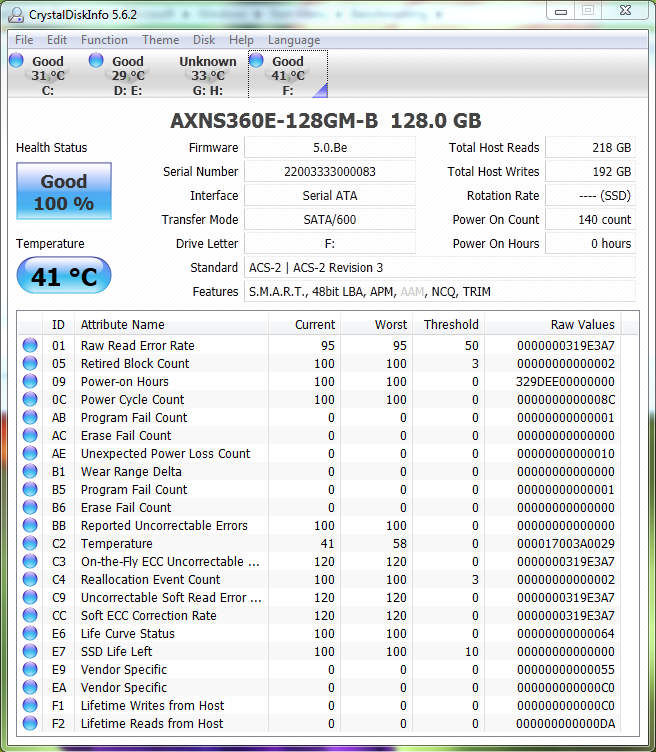
Task: Click status orb for SSD Life Left
Action: 31,652
